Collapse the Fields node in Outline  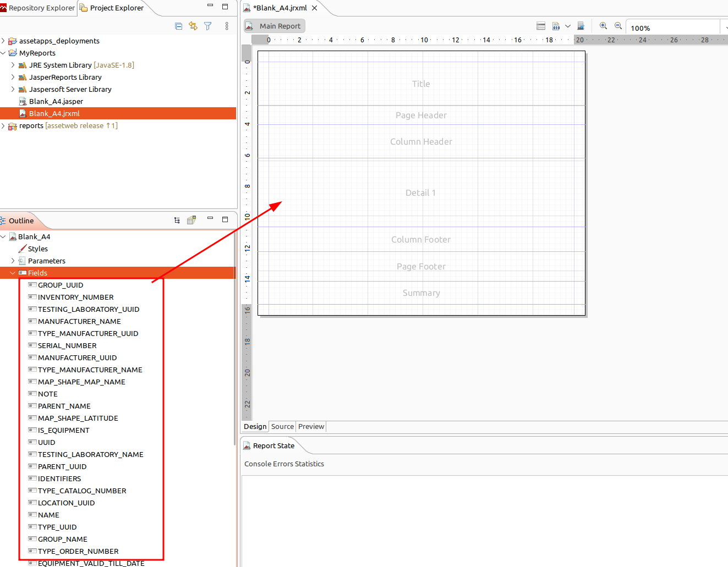tap(13, 273)
